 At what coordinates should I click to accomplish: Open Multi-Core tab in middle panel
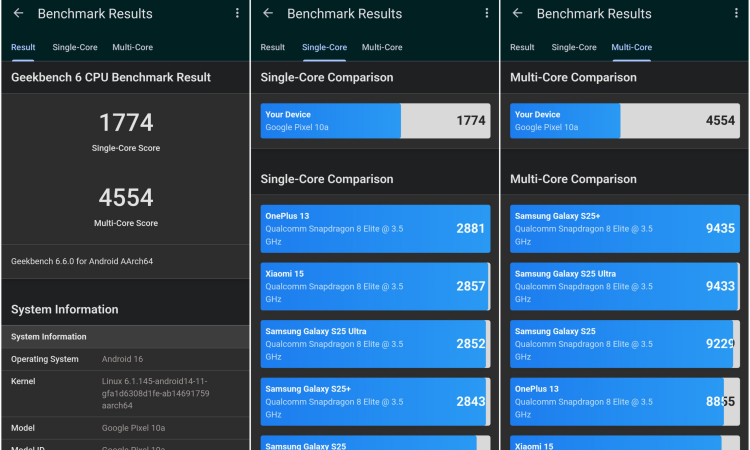(x=382, y=47)
